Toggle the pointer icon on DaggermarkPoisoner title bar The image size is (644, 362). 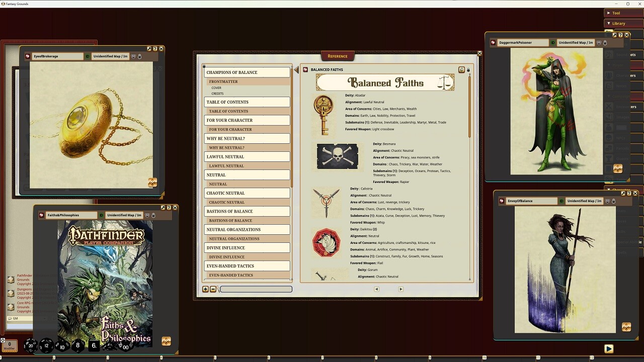pos(605,43)
